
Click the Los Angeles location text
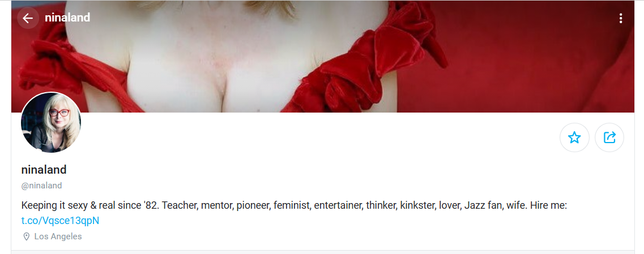(x=58, y=236)
